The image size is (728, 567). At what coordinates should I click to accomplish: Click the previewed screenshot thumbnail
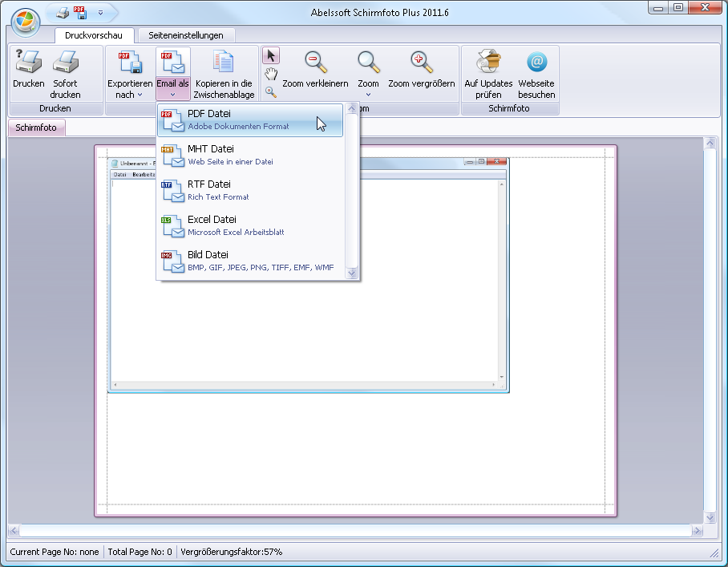point(309,275)
